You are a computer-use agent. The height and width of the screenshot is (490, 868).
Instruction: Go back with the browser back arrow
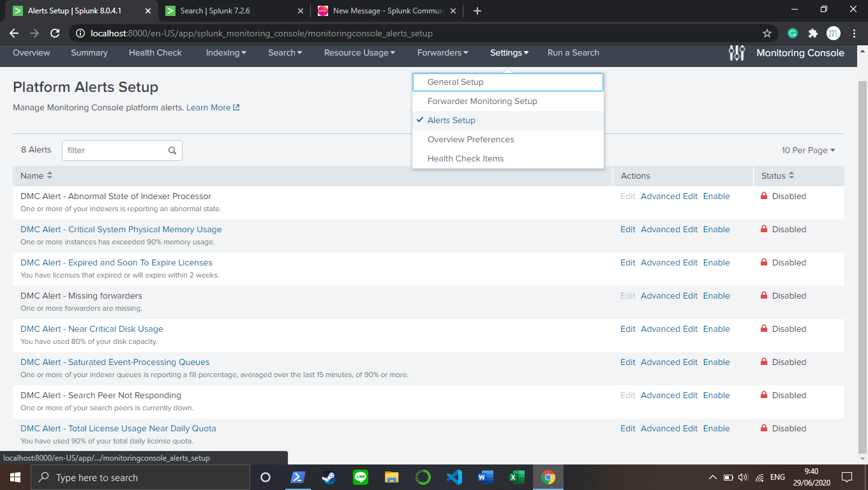click(14, 33)
